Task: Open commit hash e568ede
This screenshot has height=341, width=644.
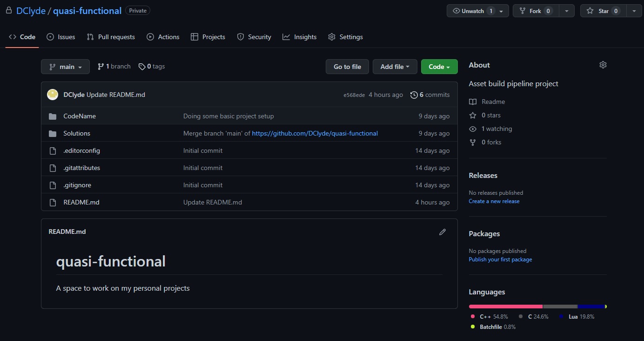Action: pyautogui.click(x=354, y=95)
